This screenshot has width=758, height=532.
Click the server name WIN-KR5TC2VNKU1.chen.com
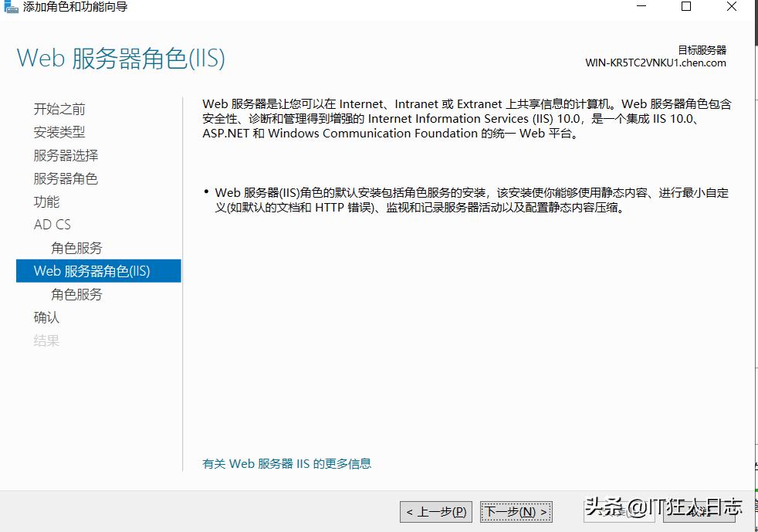coord(655,63)
